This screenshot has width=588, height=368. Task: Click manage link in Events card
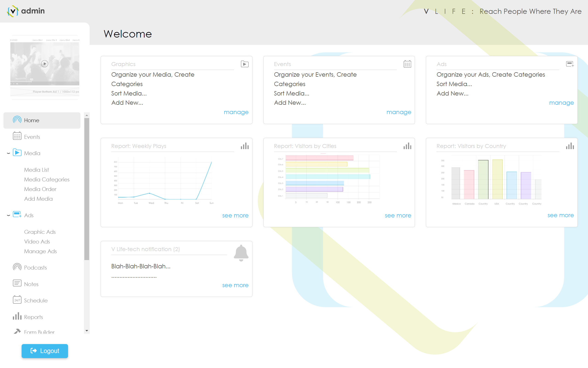[x=399, y=112]
